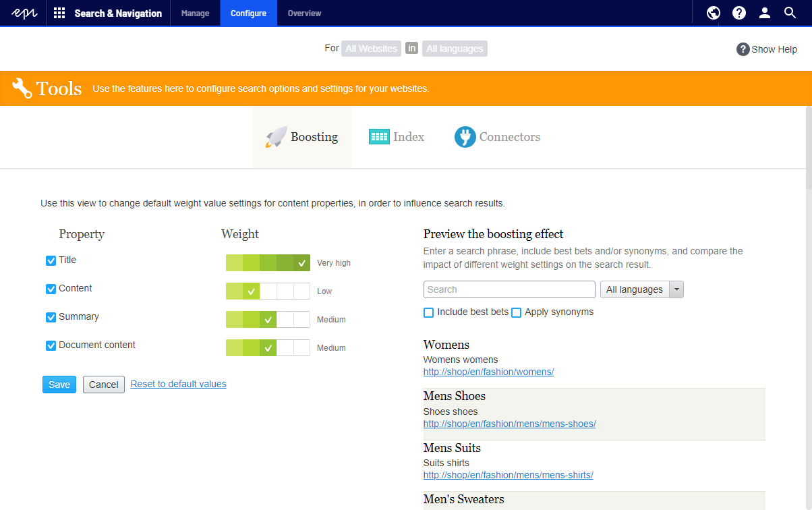Click the magnifier search icon
The image size is (812, 510).
coord(790,13)
